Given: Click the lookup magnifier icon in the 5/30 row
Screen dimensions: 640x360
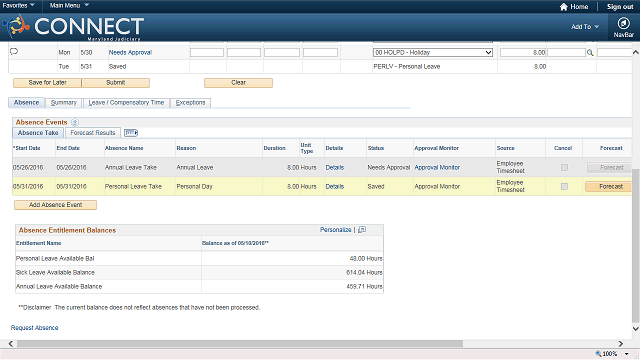Looking at the screenshot, I should (590, 53).
